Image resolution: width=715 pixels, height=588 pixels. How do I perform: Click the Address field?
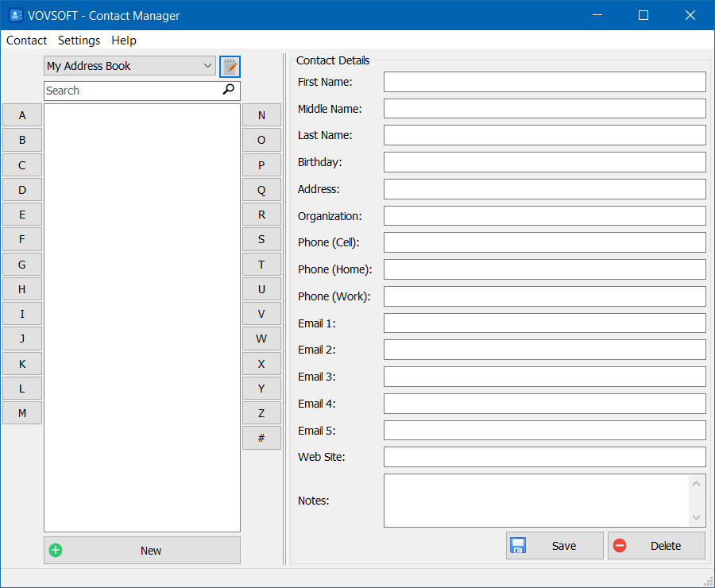coord(544,189)
